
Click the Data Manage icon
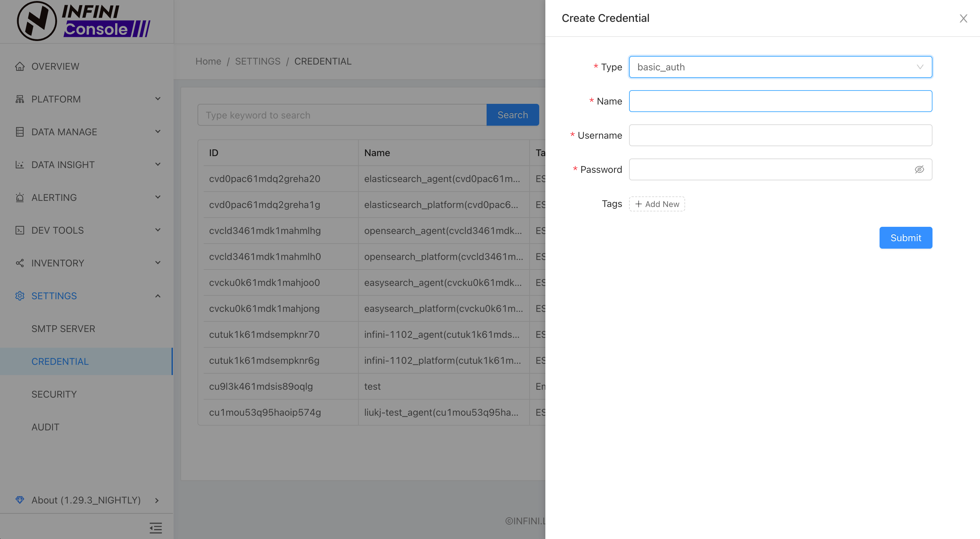[x=20, y=132]
